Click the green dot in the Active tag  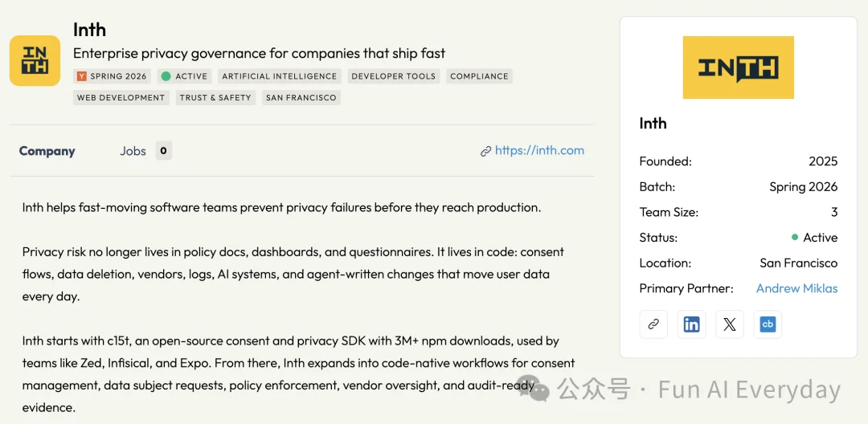click(166, 76)
